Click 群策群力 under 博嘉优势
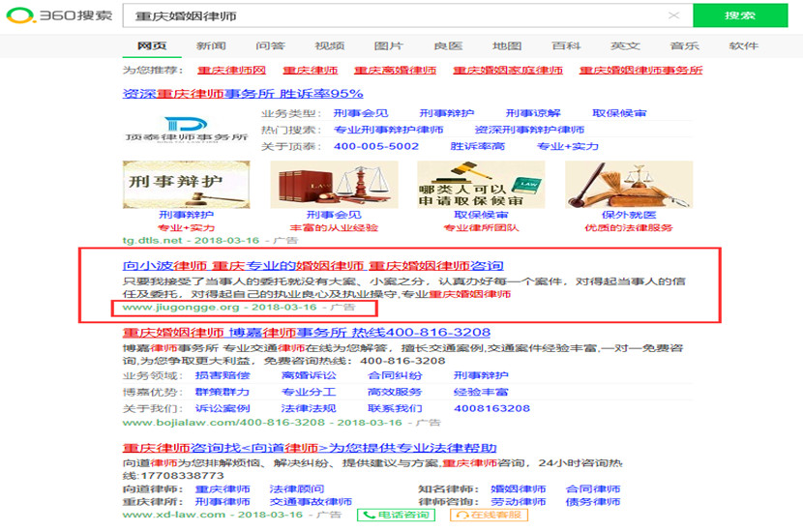This screenshot has width=803, height=532. pyautogui.click(x=223, y=392)
